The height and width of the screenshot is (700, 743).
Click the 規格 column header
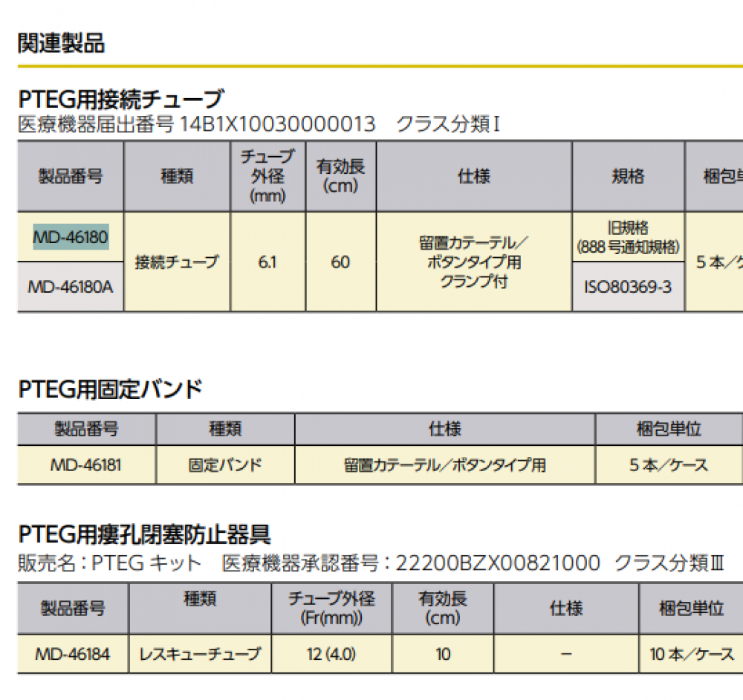[628, 176]
